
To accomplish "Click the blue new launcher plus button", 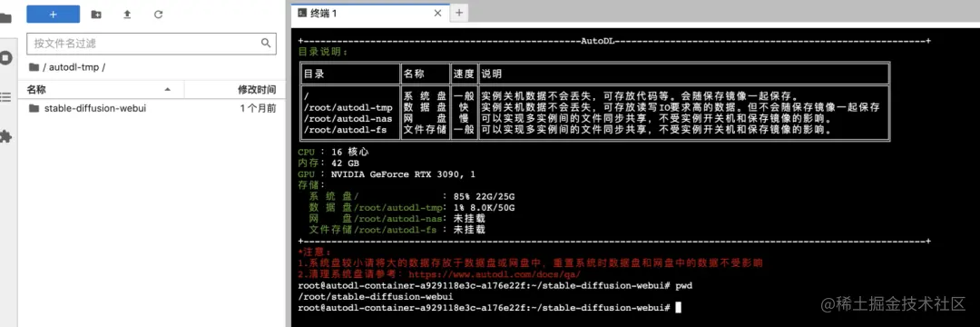I will click(54, 14).
